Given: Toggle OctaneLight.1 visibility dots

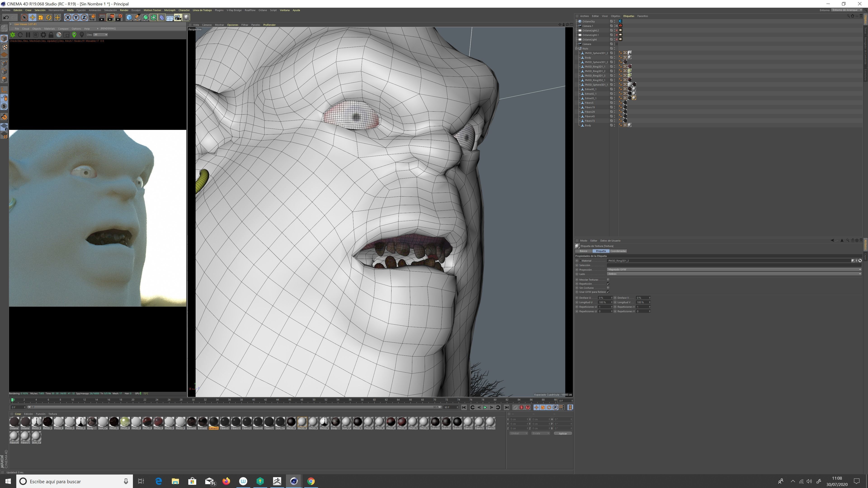Looking at the screenshot, I should pos(614,35).
